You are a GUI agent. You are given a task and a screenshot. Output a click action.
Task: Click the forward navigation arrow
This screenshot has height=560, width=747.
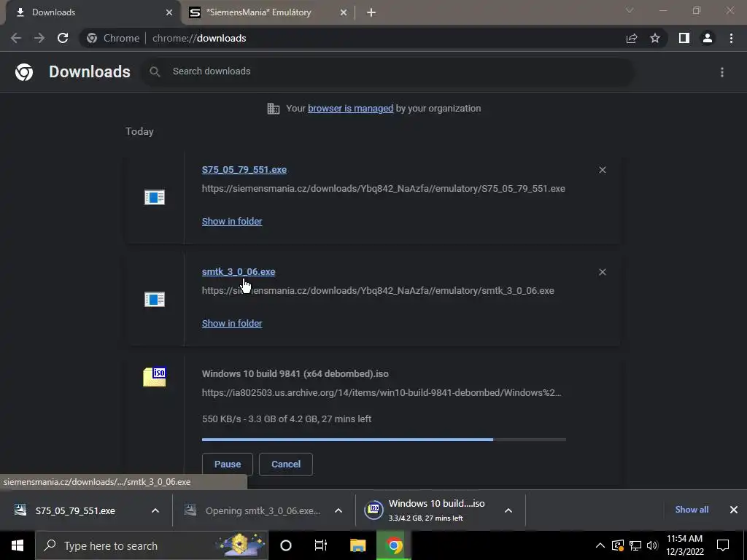pyautogui.click(x=39, y=38)
